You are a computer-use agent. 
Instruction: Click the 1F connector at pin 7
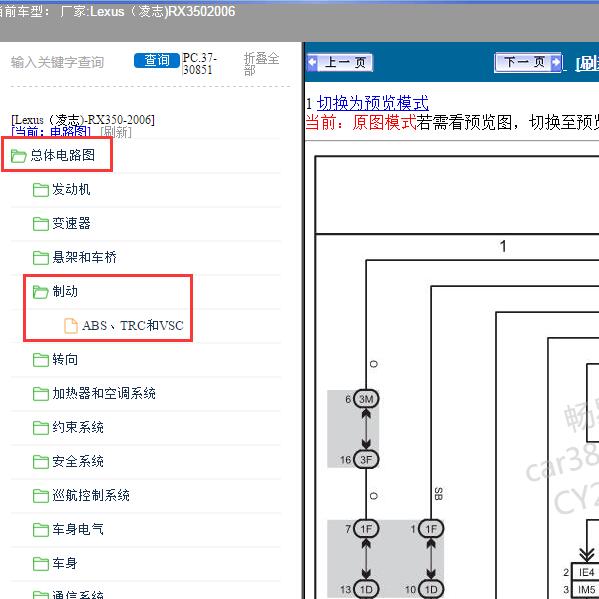[366, 529]
